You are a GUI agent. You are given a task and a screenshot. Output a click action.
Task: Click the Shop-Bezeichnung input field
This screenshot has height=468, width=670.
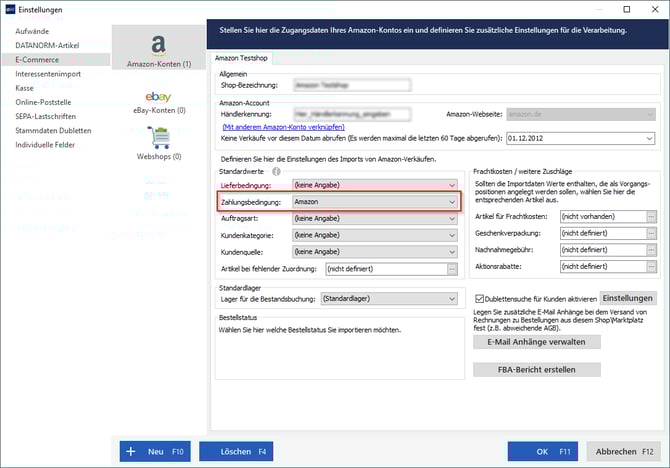(352, 85)
